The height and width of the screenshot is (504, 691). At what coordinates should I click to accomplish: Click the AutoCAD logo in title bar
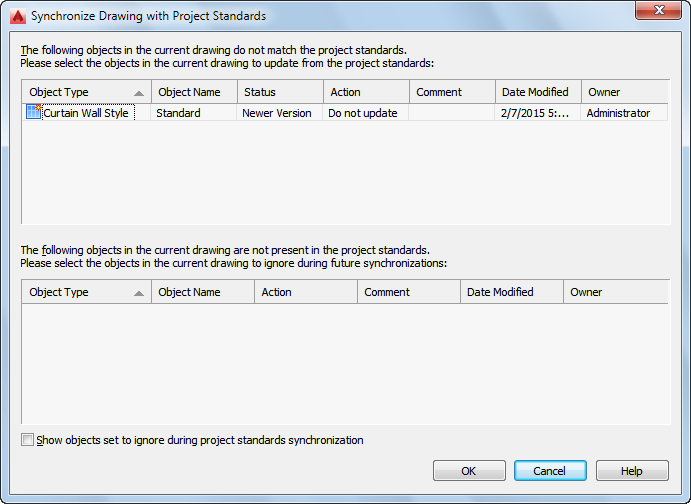click(x=16, y=16)
